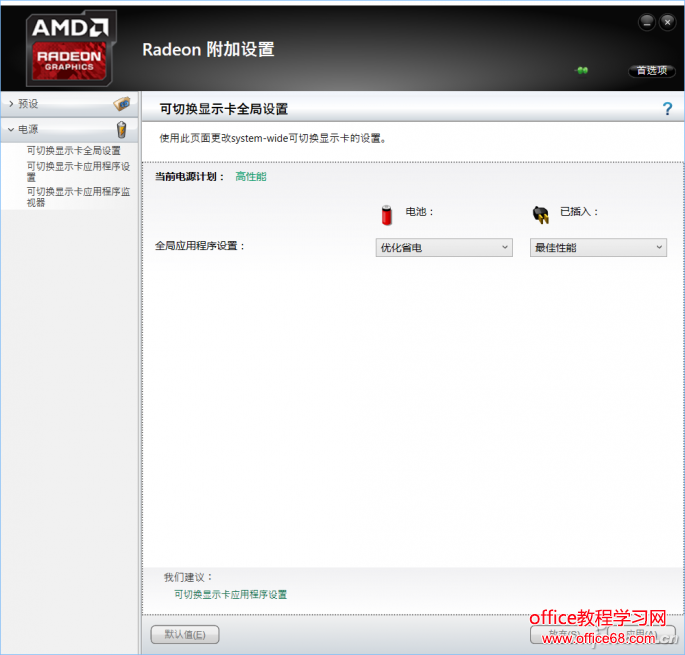Click the AMD Radeon Graphics logo
The height and width of the screenshot is (655, 685).
71,48
